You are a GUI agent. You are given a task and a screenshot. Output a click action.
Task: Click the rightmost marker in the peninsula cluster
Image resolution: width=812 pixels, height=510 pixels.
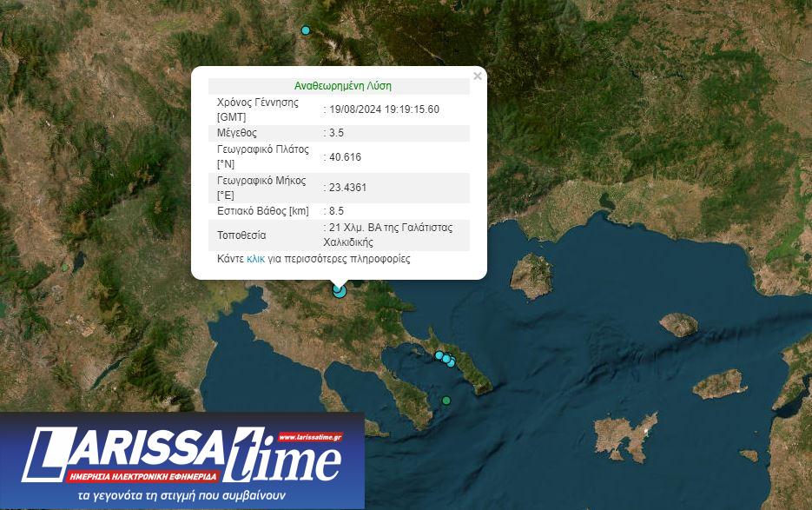451,362
